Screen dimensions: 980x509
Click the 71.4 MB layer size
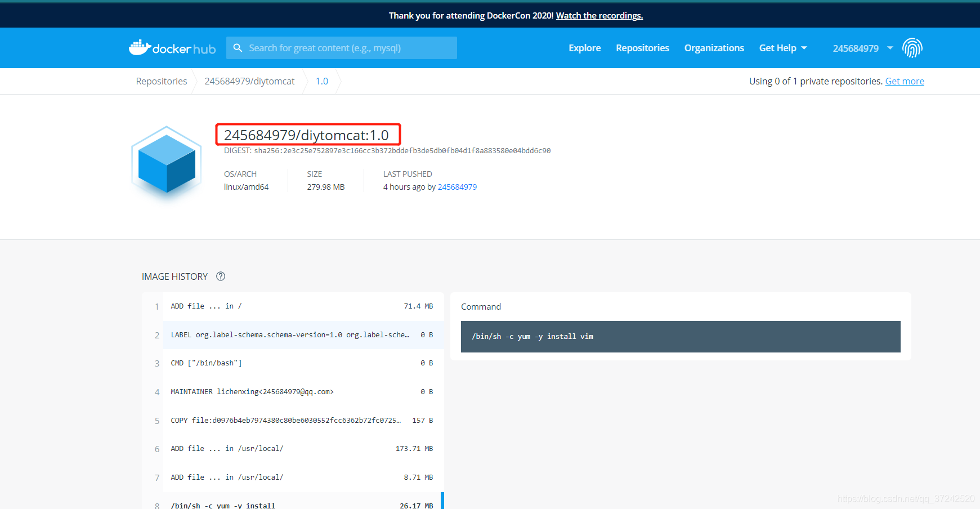(418, 306)
